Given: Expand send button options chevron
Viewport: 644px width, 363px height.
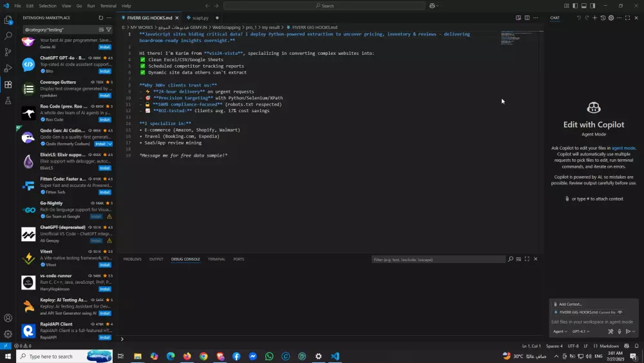Looking at the screenshot, I should point(634,331).
